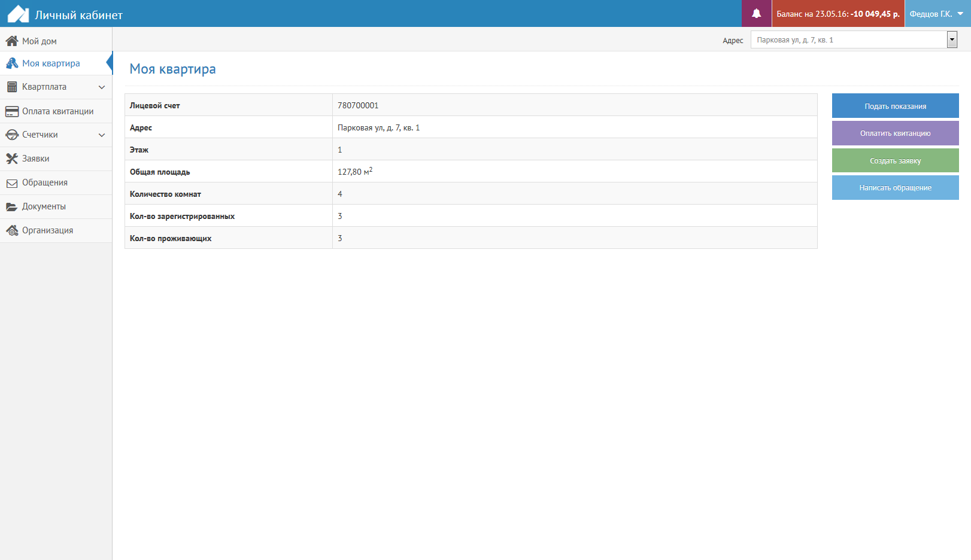Click the Моя квартира page heading
The width and height of the screenshot is (971, 560).
(x=172, y=69)
